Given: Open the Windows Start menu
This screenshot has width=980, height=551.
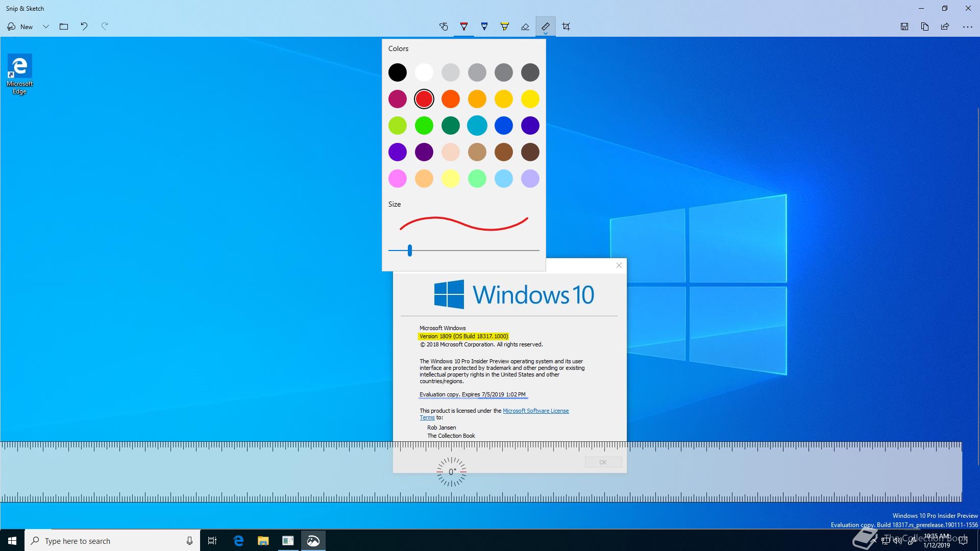Looking at the screenshot, I should (x=12, y=541).
